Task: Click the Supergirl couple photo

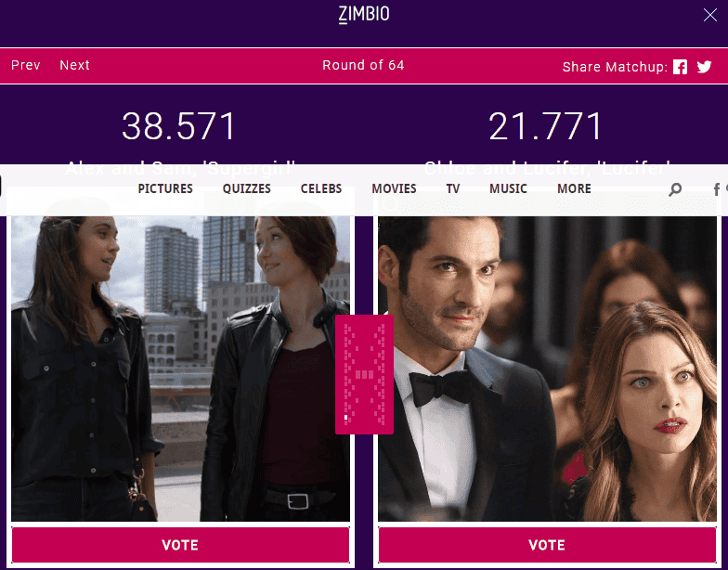Action: point(180,369)
